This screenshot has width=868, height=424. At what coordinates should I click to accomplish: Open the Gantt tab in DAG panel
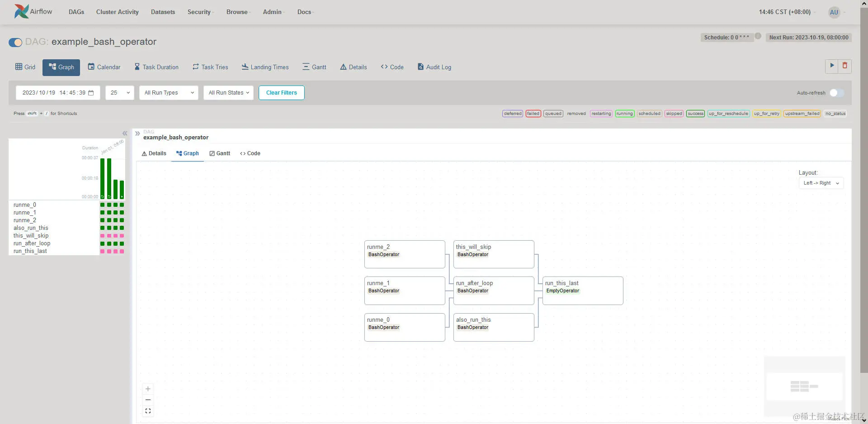220,153
